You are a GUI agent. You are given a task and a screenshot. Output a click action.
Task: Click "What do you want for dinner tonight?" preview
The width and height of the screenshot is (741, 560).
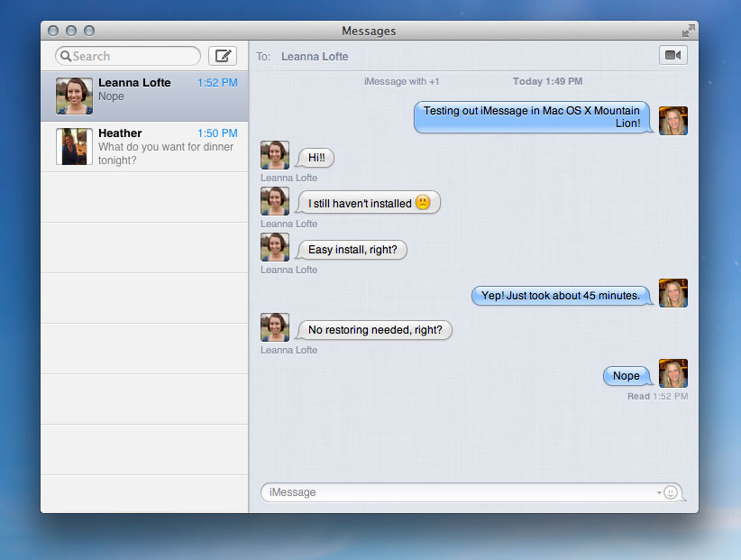pyautogui.click(x=166, y=153)
